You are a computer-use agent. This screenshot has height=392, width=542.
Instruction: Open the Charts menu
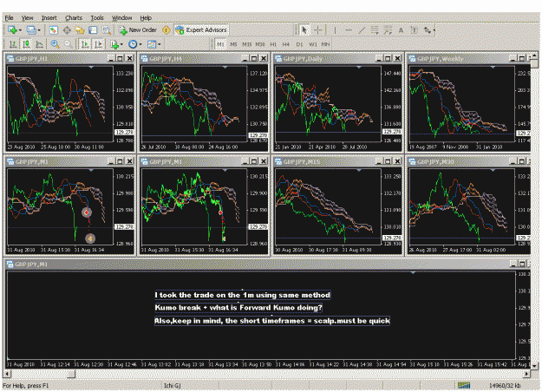point(74,17)
